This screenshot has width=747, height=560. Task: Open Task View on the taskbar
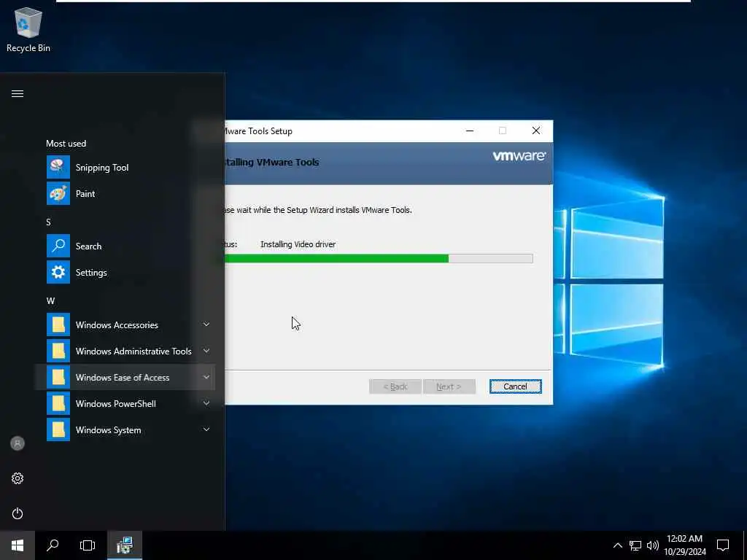(88, 545)
